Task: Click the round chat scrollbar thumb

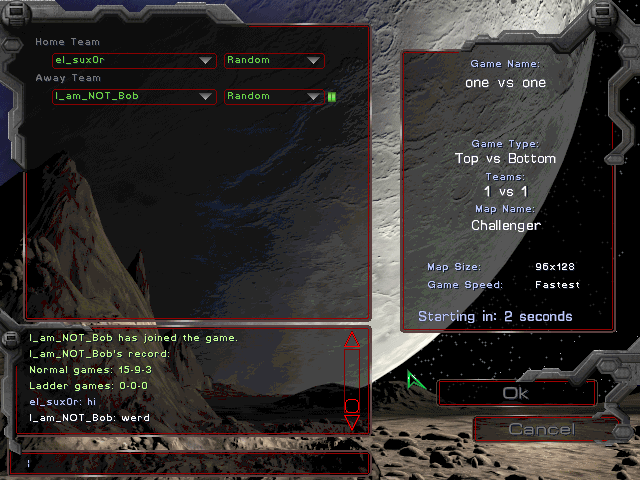Action: coord(351,405)
